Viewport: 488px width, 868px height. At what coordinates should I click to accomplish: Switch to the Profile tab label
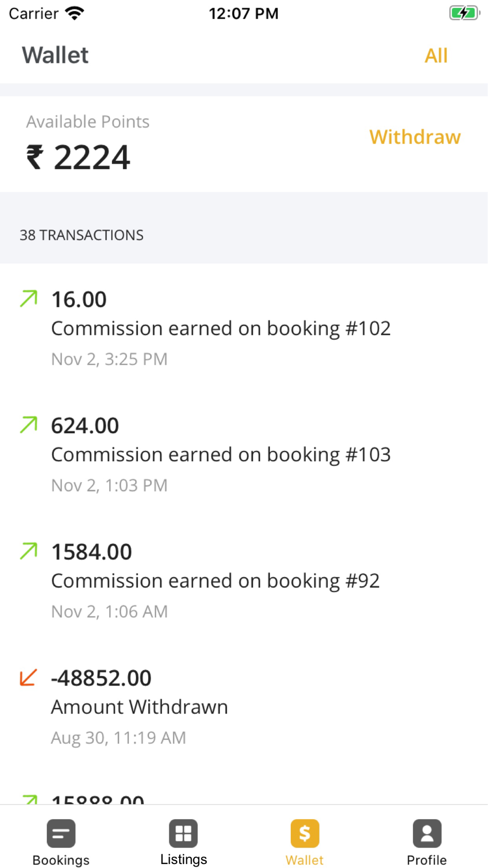(427, 860)
